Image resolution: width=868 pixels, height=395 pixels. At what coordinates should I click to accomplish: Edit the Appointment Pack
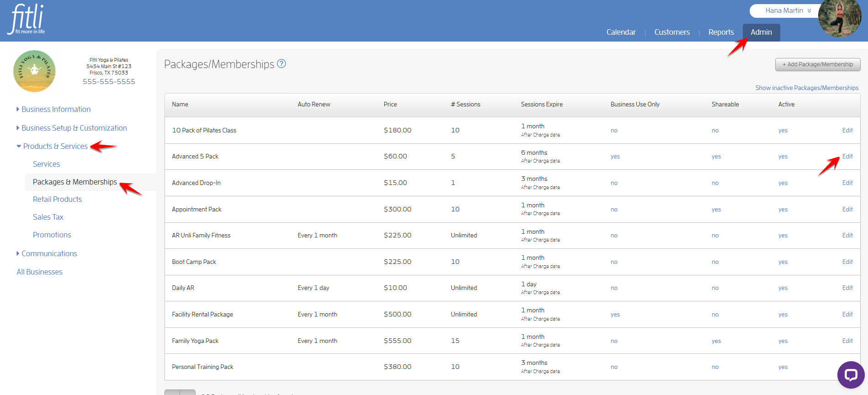click(x=847, y=209)
